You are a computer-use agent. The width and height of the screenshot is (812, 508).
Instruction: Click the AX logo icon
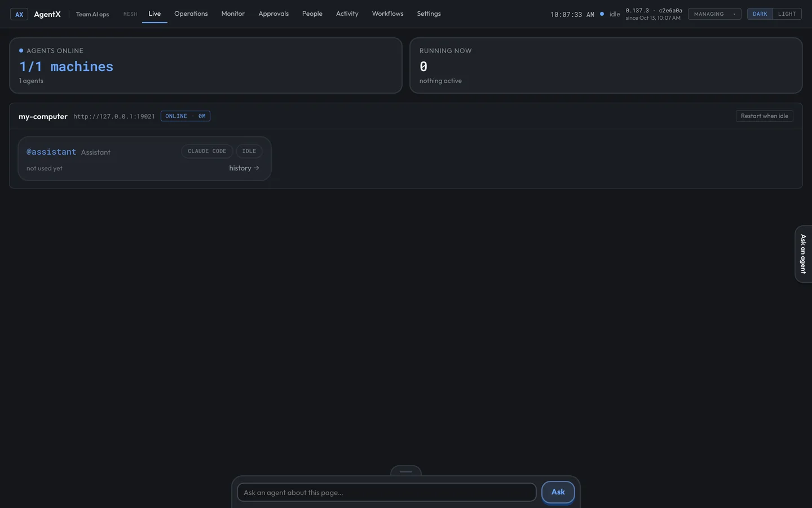click(x=19, y=14)
